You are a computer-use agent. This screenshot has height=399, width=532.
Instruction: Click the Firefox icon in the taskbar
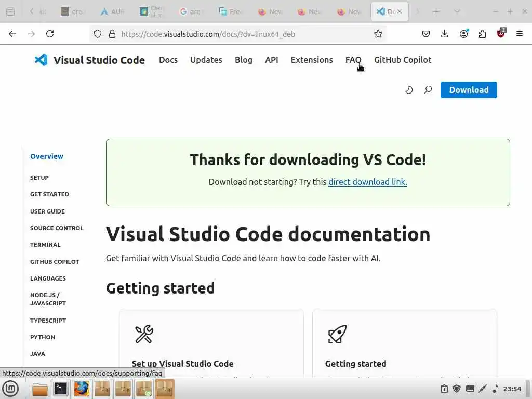pyautogui.click(x=82, y=389)
